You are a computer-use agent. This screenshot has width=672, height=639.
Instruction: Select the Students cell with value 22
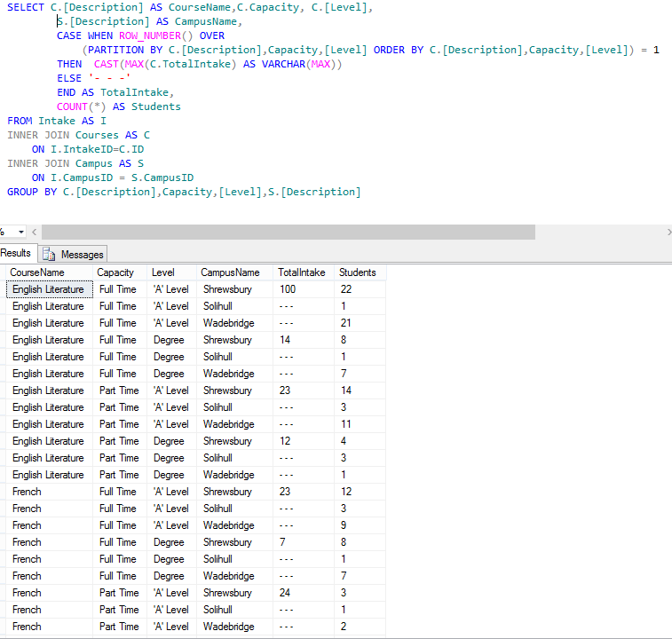tap(346, 289)
